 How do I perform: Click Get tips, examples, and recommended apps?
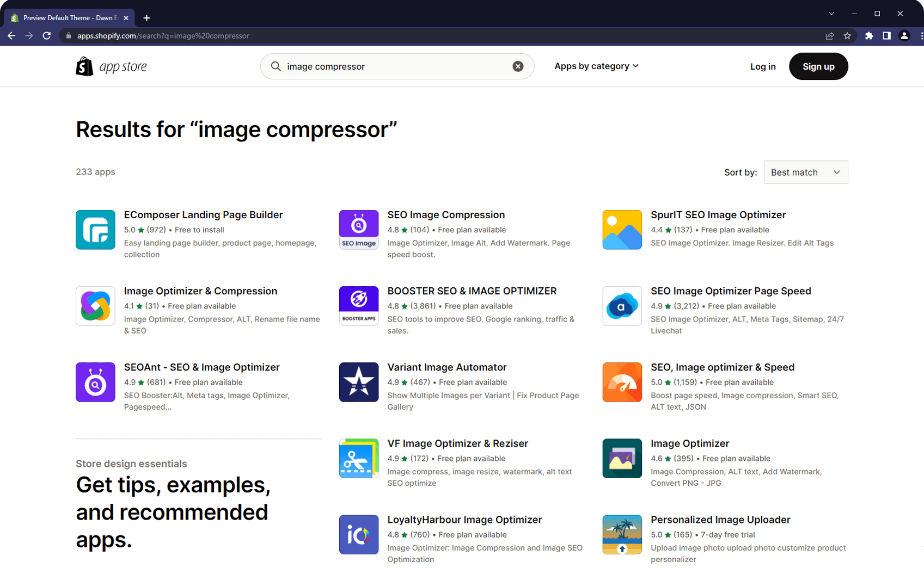pos(173,513)
